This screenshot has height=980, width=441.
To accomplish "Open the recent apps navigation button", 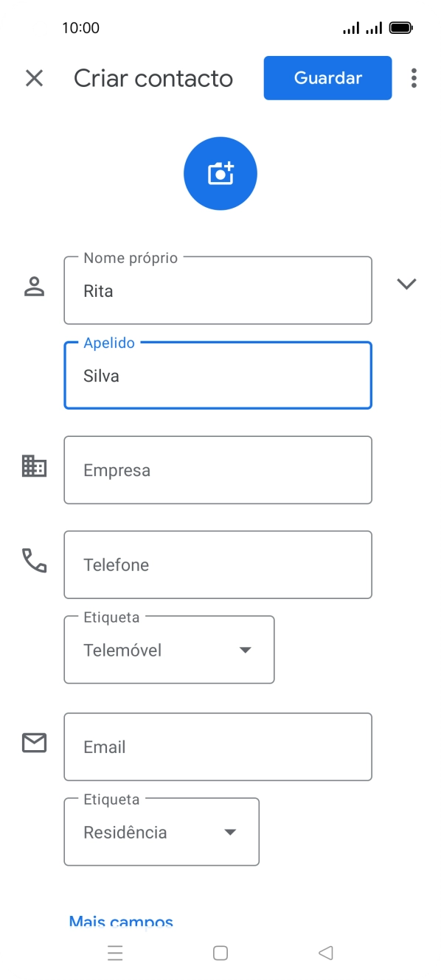I will (x=115, y=953).
